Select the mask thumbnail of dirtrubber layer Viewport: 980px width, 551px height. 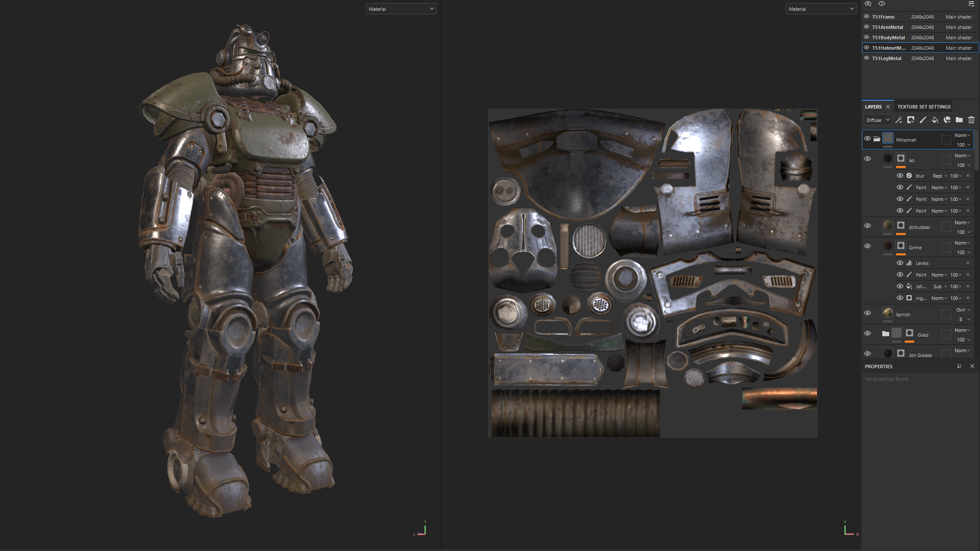click(x=901, y=226)
